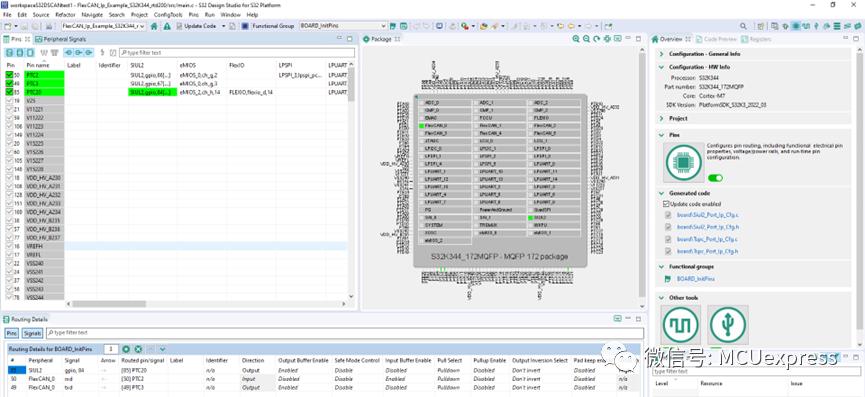The height and width of the screenshot is (397, 865).
Task: Open the File menu
Action: click(8, 14)
